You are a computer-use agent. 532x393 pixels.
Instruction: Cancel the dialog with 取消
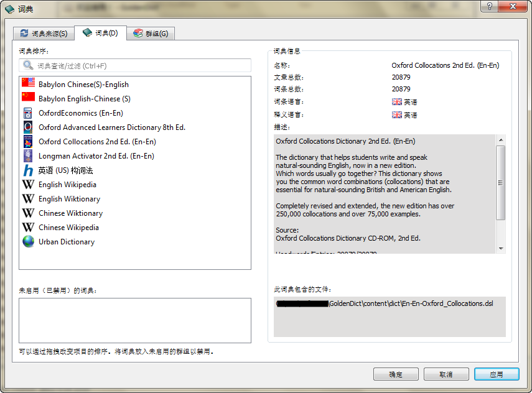[446, 374]
